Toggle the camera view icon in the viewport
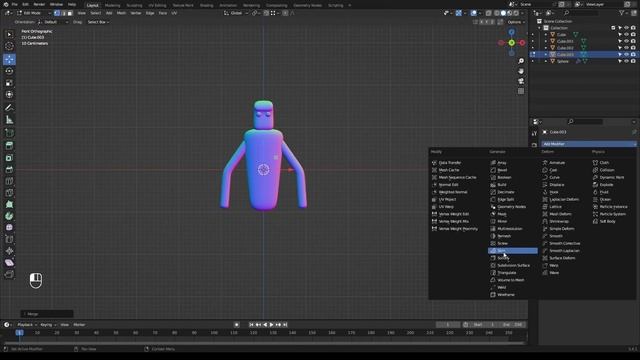The width and height of the screenshot is (640, 360). (521, 81)
